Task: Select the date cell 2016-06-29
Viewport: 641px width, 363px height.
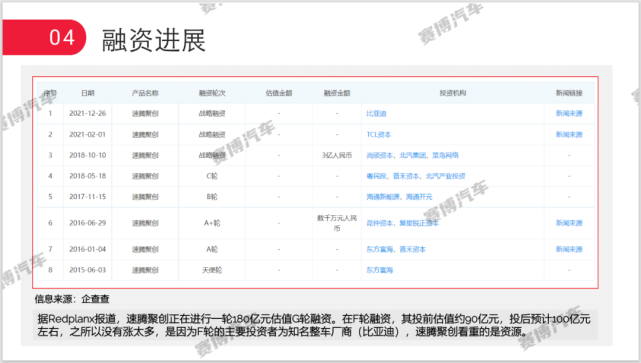Action: tap(87, 223)
